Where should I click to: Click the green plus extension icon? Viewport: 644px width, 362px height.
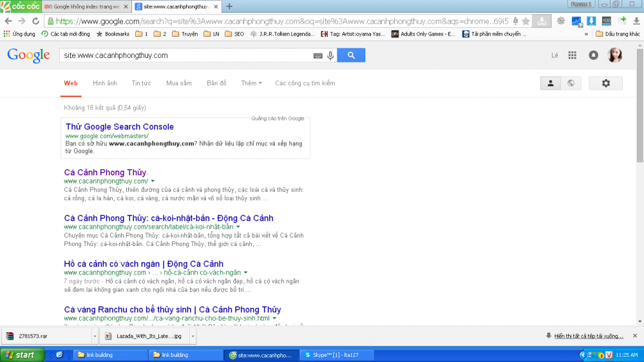(x=622, y=21)
